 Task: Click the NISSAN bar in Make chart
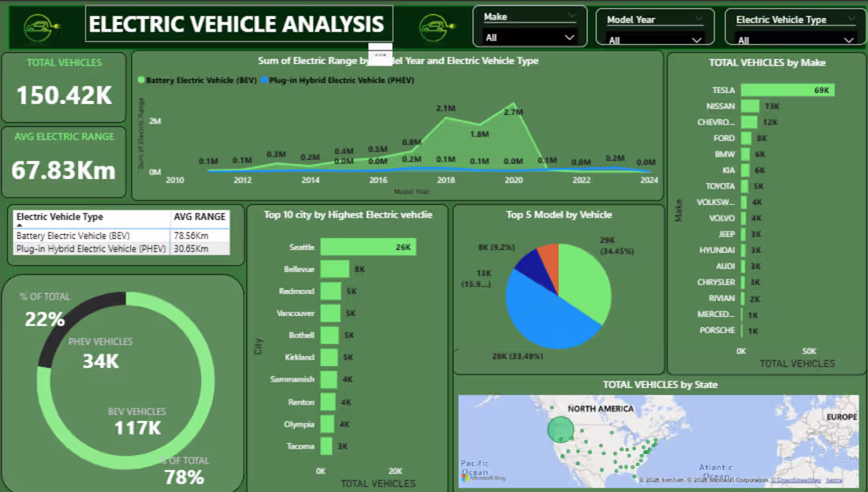point(750,106)
